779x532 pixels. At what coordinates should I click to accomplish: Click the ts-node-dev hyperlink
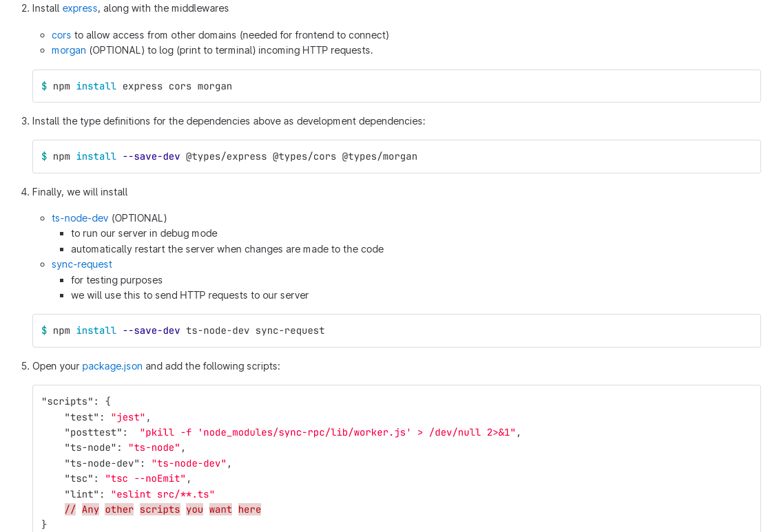(x=80, y=217)
